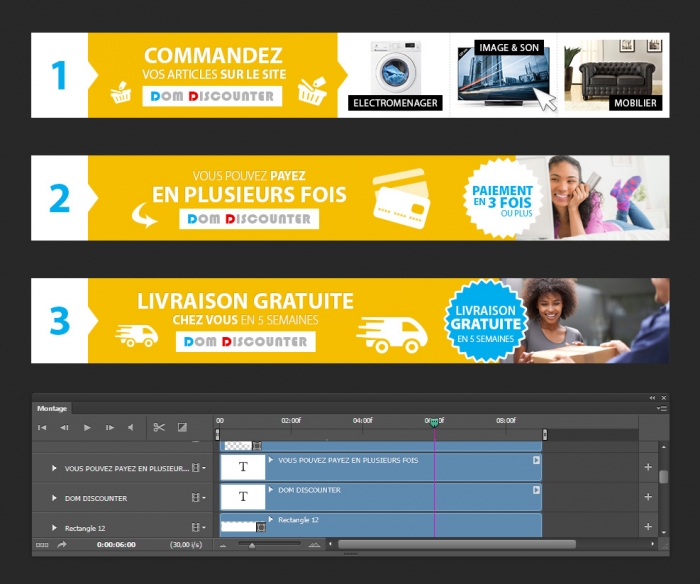Step back to the previous frame
700x584 pixels.
[x=64, y=427]
